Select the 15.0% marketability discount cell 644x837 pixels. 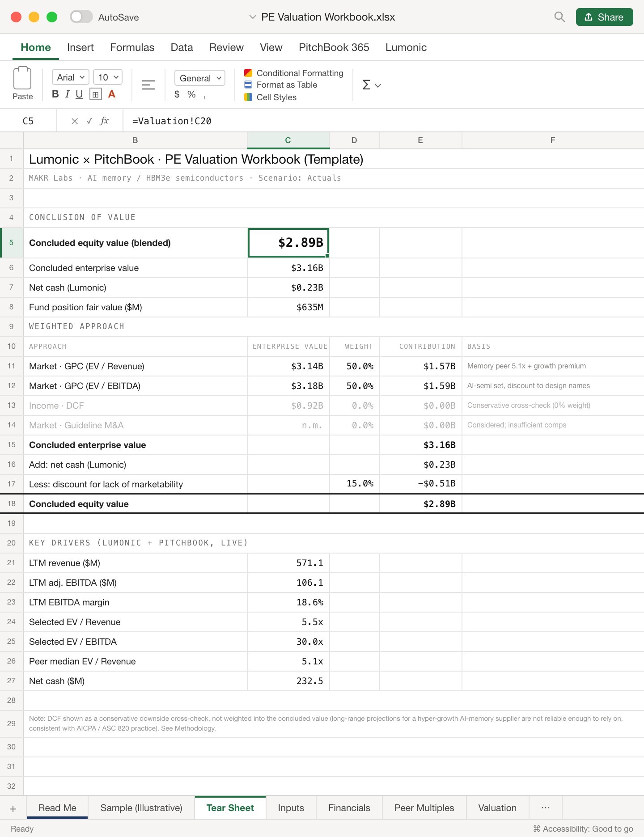[355, 484]
